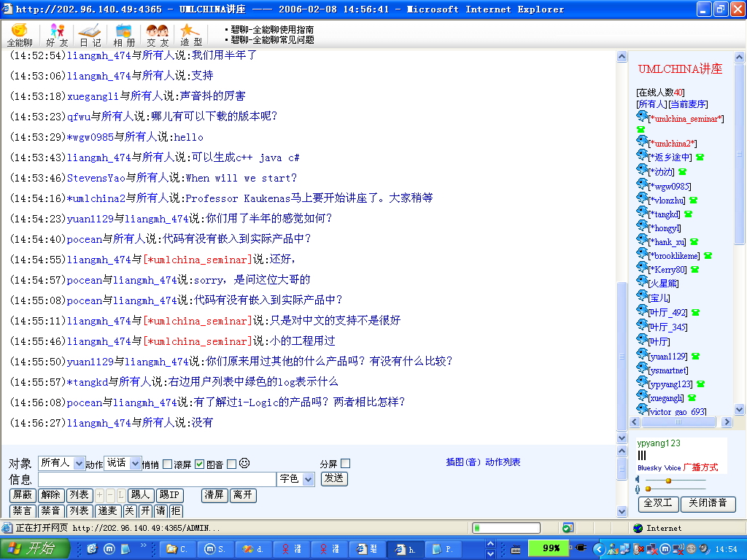Open the 造型 avatar styling icon
This screenshot has width=747, height=560.
click(191, 35)
